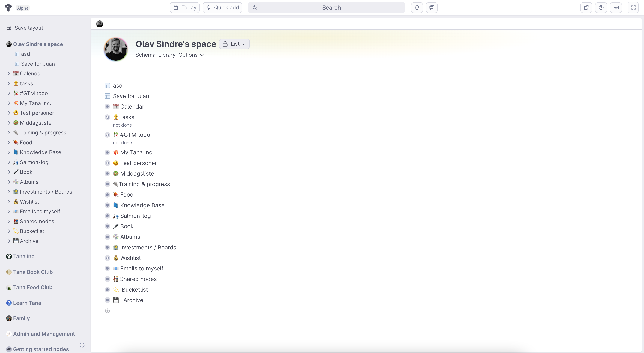Click the Salmon-log node in main list
This screenshot has width=644, height=353.
coord(135,216)
